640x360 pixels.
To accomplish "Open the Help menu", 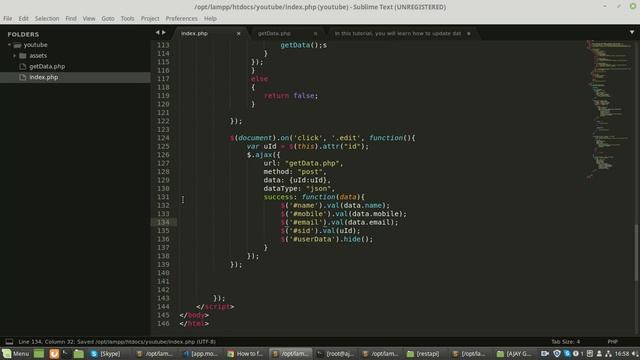I will (210, 18).
